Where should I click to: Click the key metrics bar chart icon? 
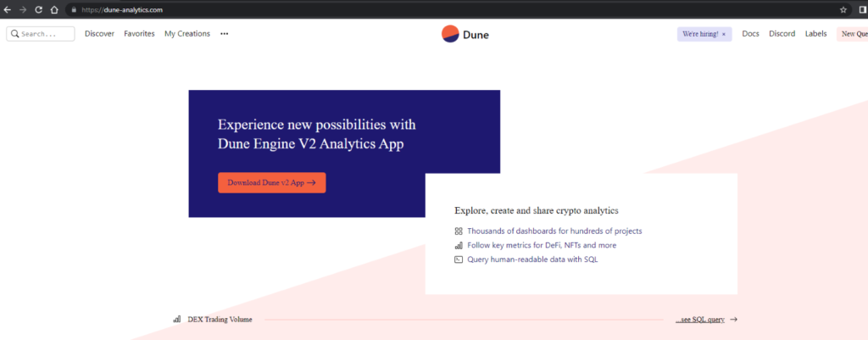click(459, 245)
